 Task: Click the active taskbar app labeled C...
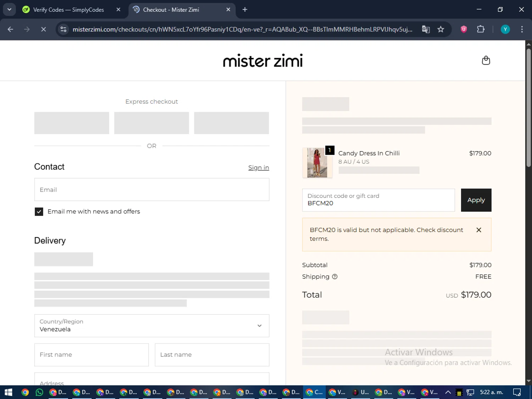click(314, 392)
